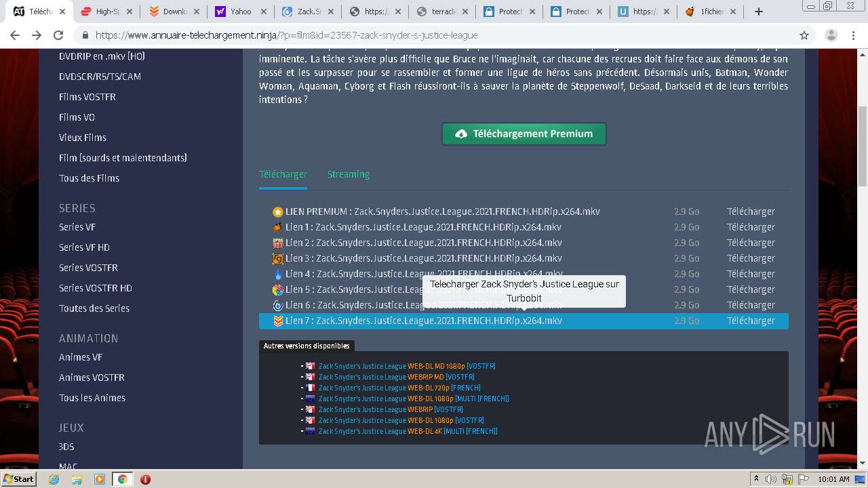Open the WEB-DL 720p [FRENCH] version link
868x488 pixels.
(399, 388)
